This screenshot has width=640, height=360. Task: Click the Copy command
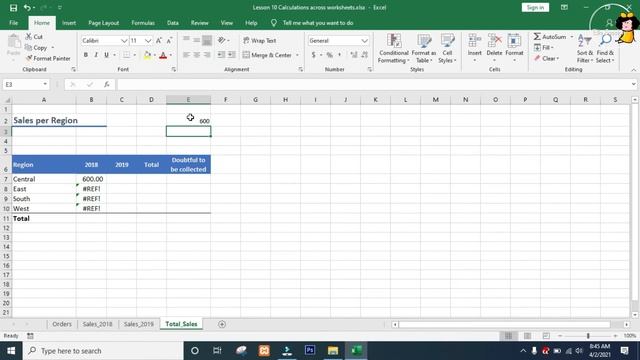(x=36, y=48)
